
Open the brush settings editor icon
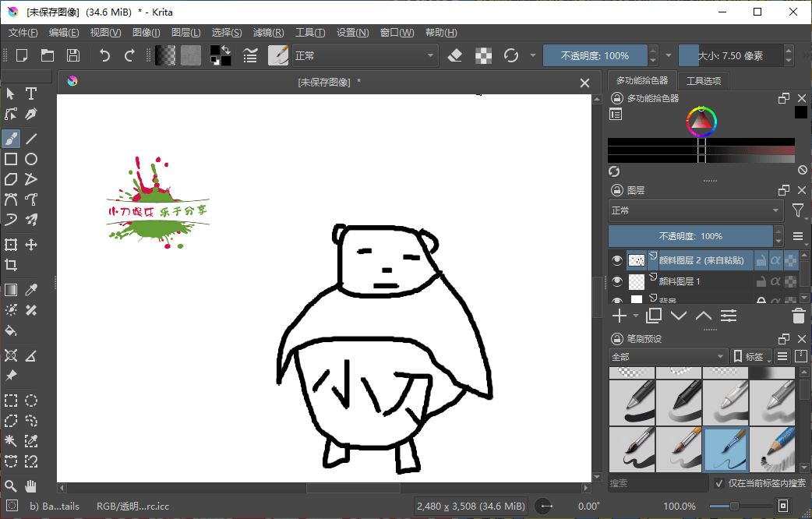pyautogui.click(x=278, y=55)
